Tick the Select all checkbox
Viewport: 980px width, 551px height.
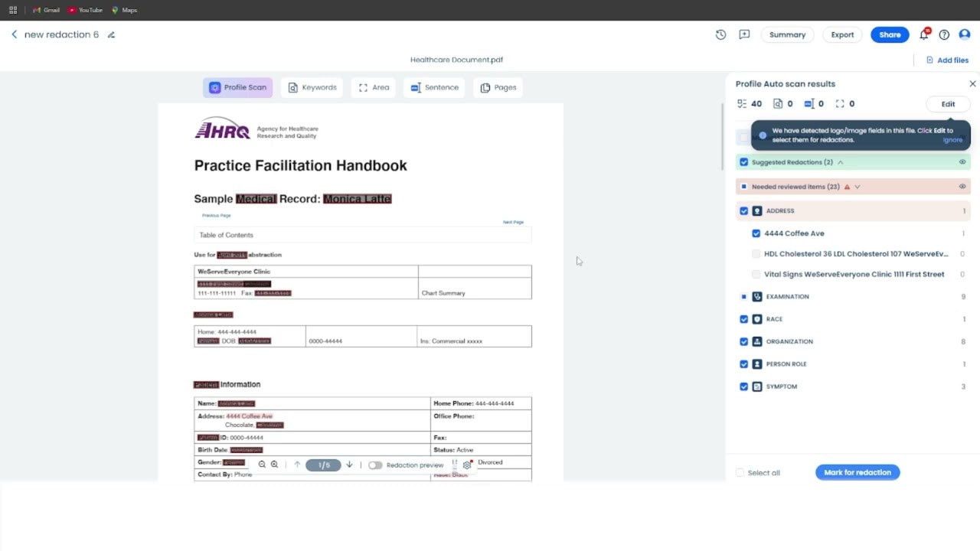click(x=740, y=473)
